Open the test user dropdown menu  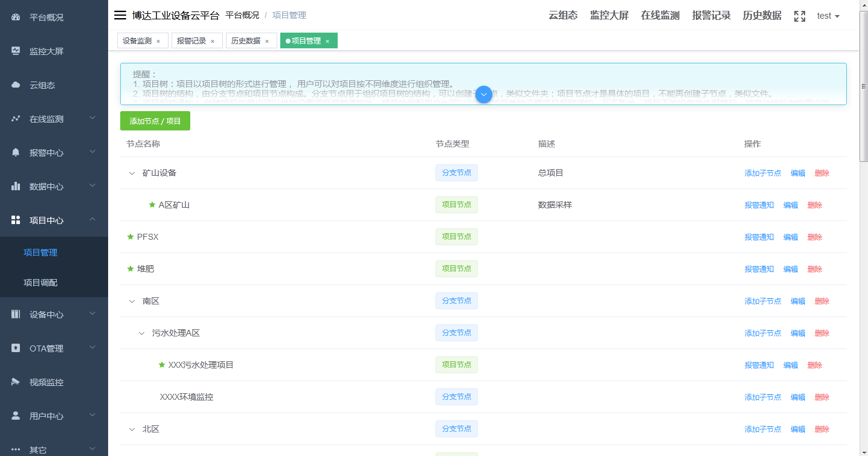828,16
